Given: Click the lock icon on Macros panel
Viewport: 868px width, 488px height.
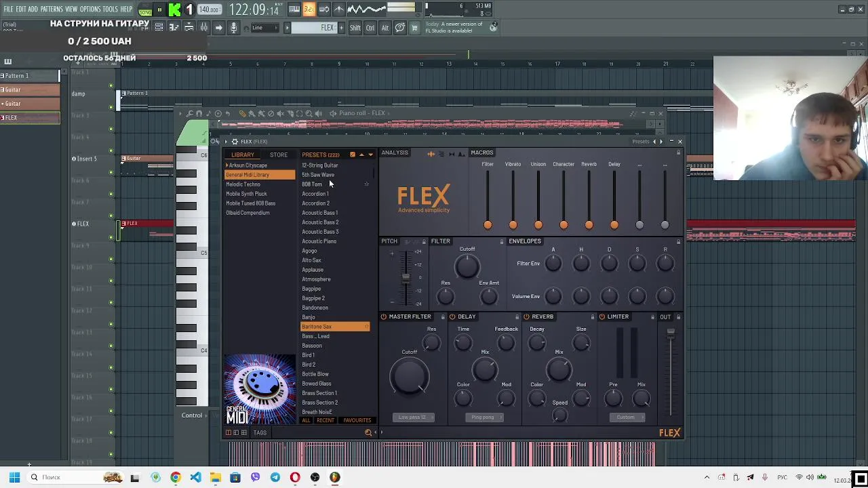Looking at the screenshot, I should [x=678, y=152].
